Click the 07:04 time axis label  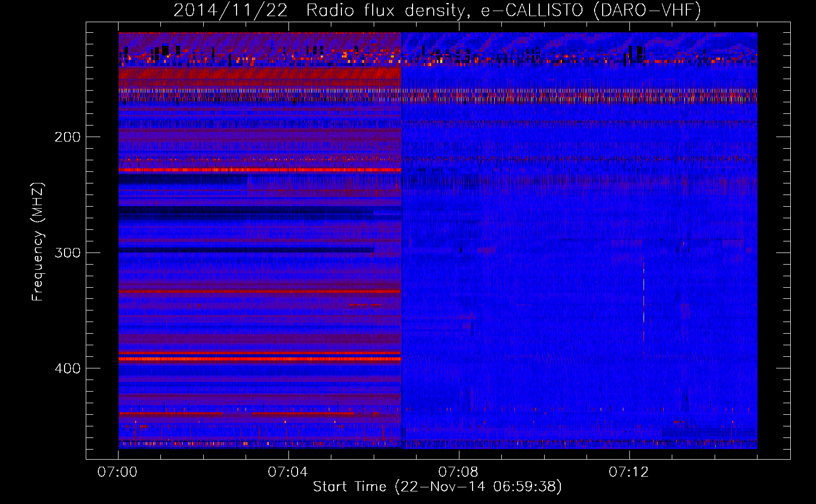288,472
